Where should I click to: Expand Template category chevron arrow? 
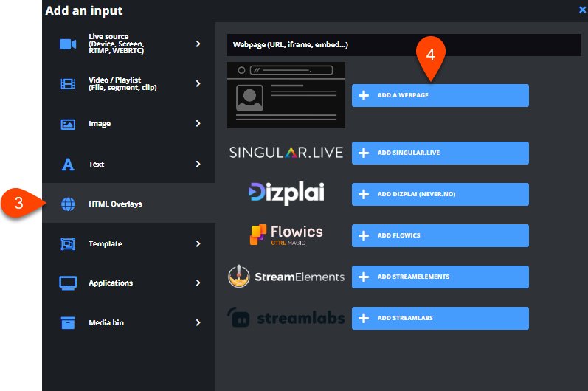point(198,243)
